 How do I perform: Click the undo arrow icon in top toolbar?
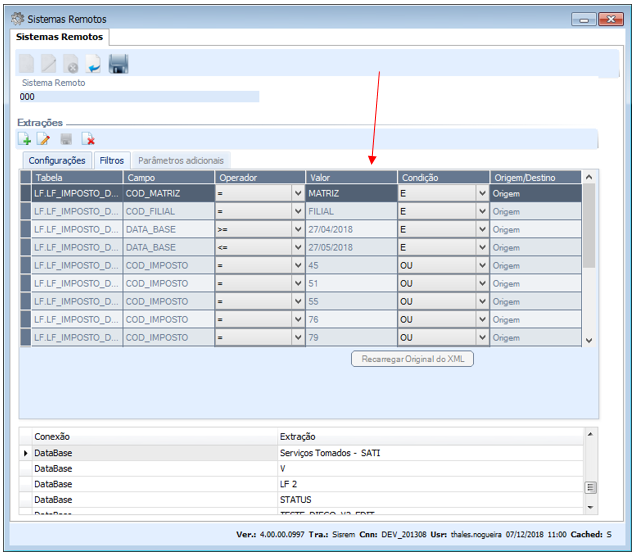click(x=93, y=65)
